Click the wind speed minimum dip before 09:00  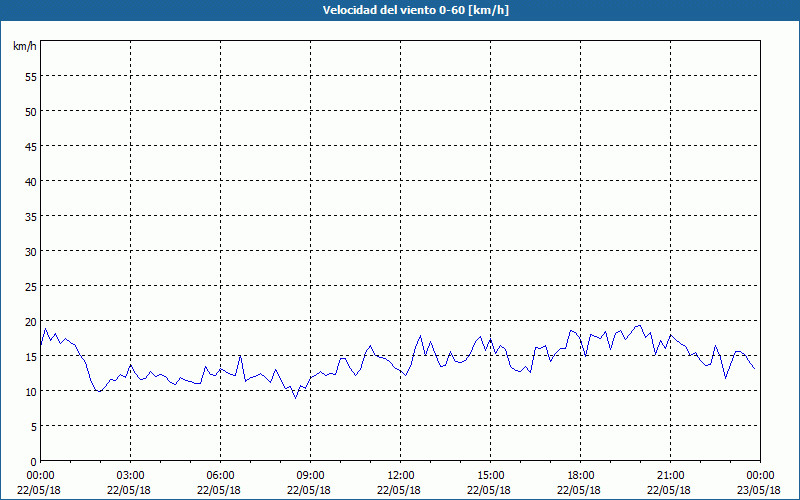pos(295,398)
